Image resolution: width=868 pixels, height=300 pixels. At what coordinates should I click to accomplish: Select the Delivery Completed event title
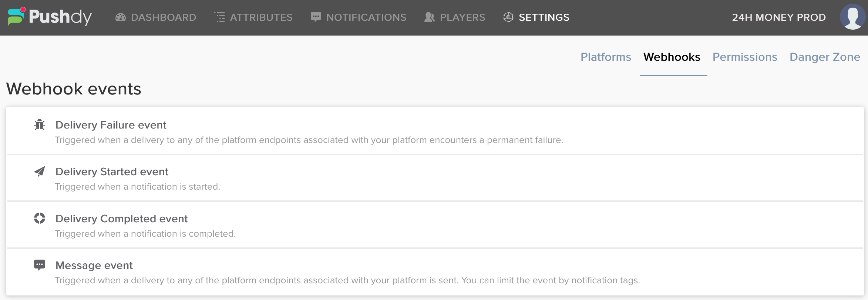(x=121, y=219)
